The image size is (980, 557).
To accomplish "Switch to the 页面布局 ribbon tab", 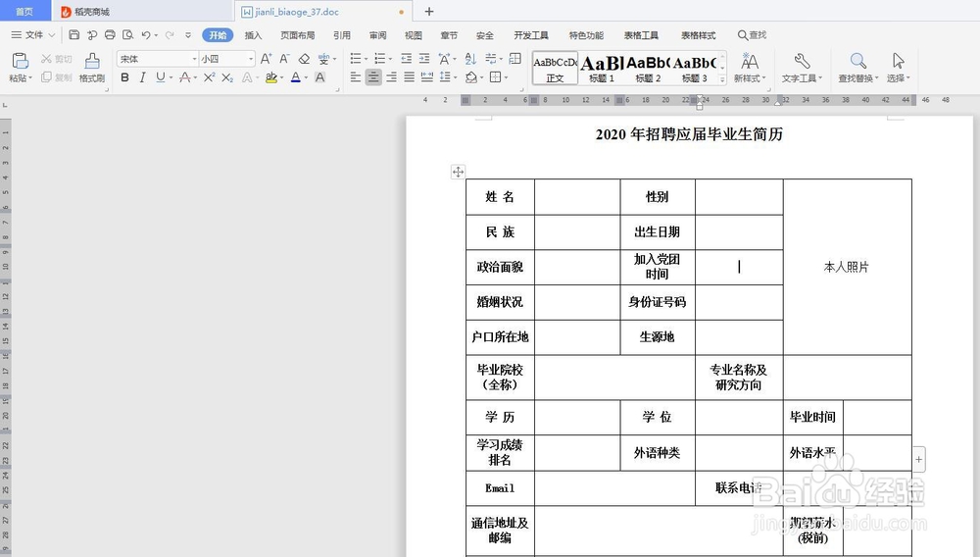I will pos(298,35).
